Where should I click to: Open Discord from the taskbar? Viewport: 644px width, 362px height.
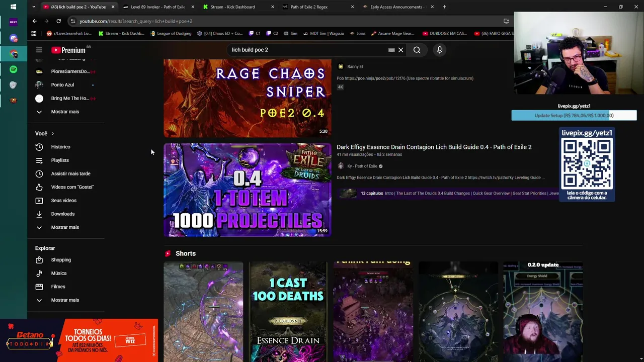(13, 38)
